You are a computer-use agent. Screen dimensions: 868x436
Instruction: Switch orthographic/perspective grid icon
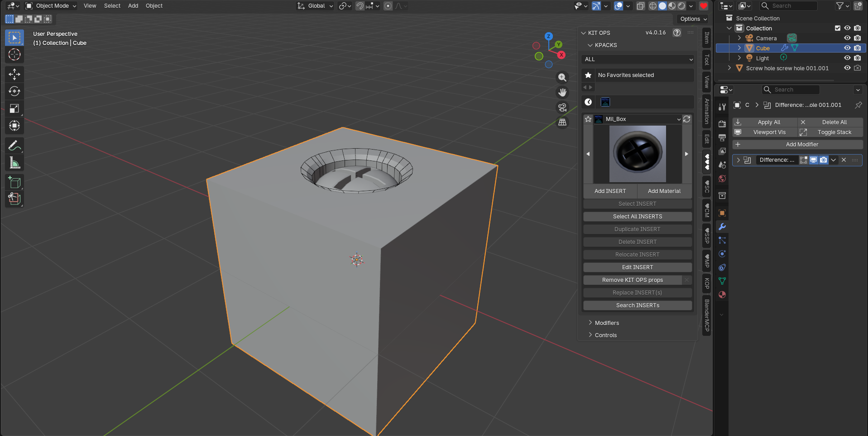(562, 122)
